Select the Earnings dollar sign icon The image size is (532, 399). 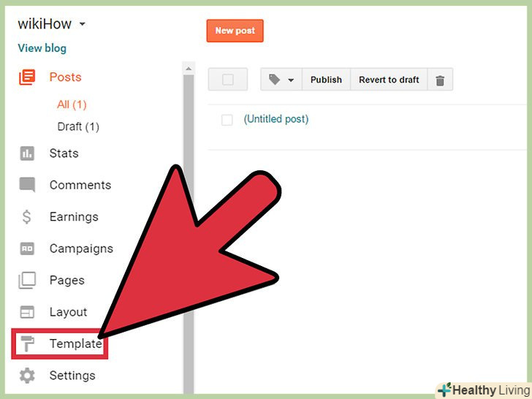[x=27, y=216]
